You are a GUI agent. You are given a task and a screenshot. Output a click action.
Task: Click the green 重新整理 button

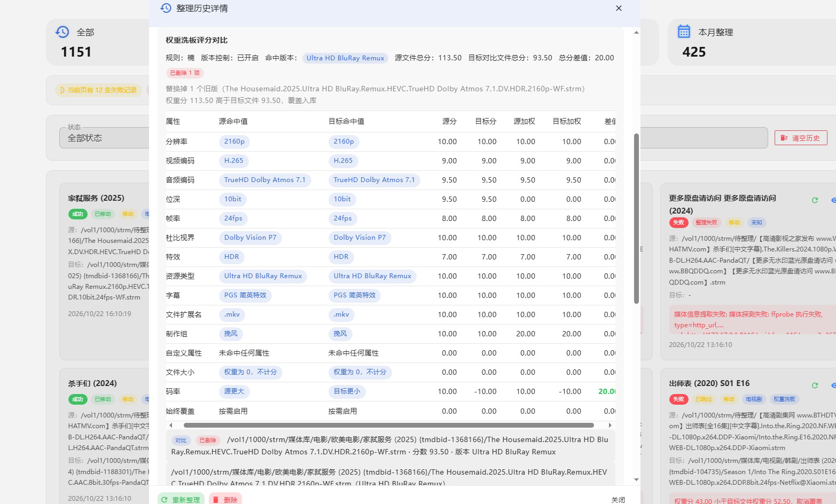(181, 500)
